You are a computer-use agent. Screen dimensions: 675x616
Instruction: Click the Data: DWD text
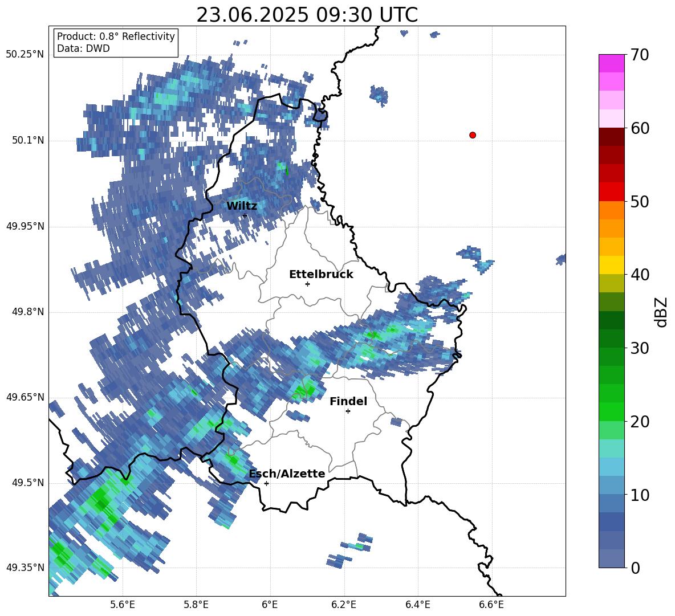pyautogui.click(x=83, y=48)
